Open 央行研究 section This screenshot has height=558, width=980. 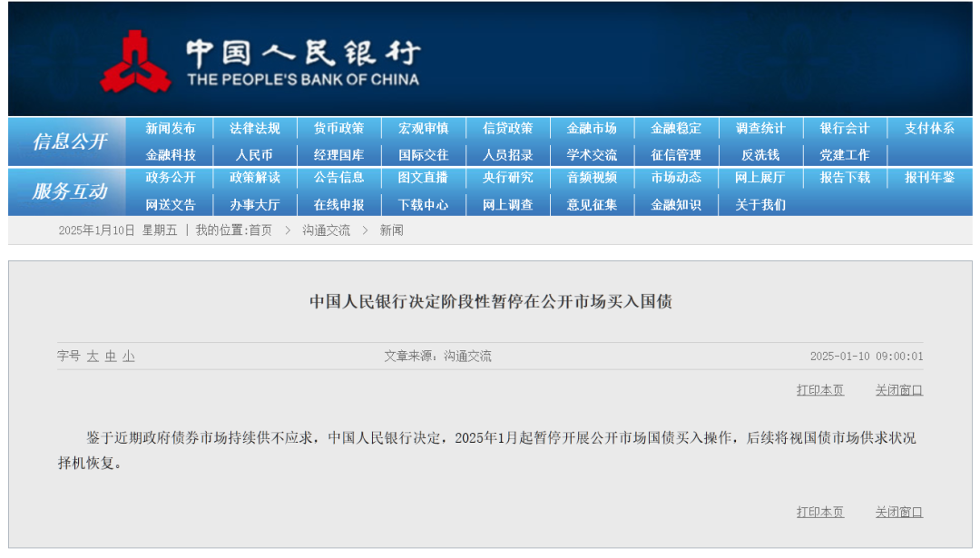tap(507, 178)
